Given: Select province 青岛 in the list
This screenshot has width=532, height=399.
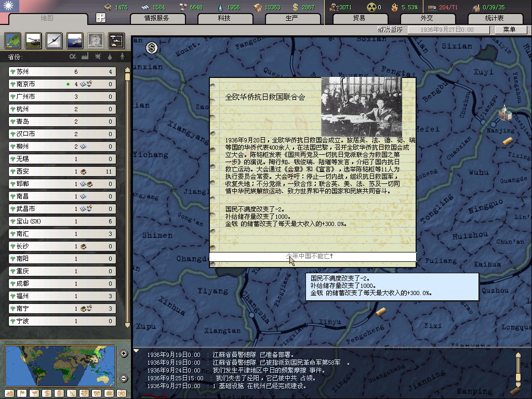Looking at the screenshot, I should pos(62,122).
